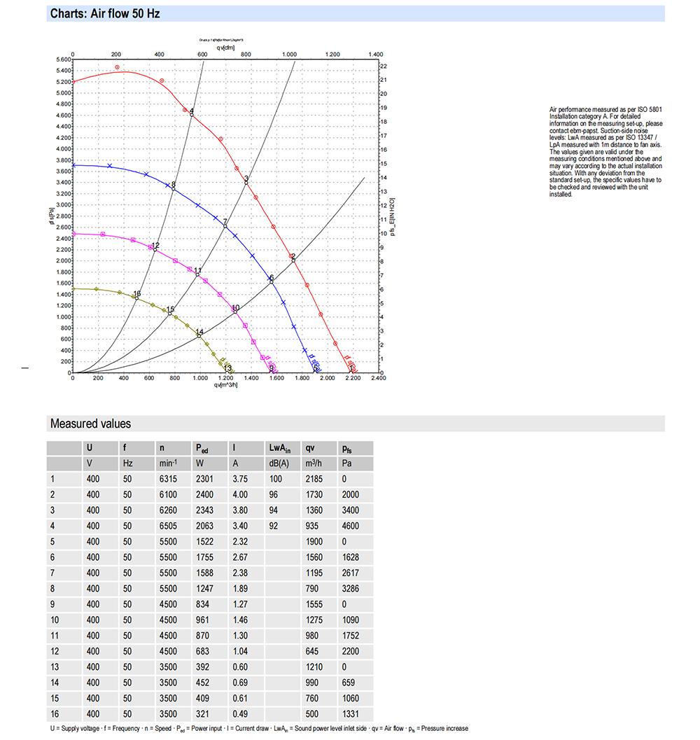This screenshot has height=740, width=700.
Task: Click the "qv" column header in the table
Action: [309, 448]
